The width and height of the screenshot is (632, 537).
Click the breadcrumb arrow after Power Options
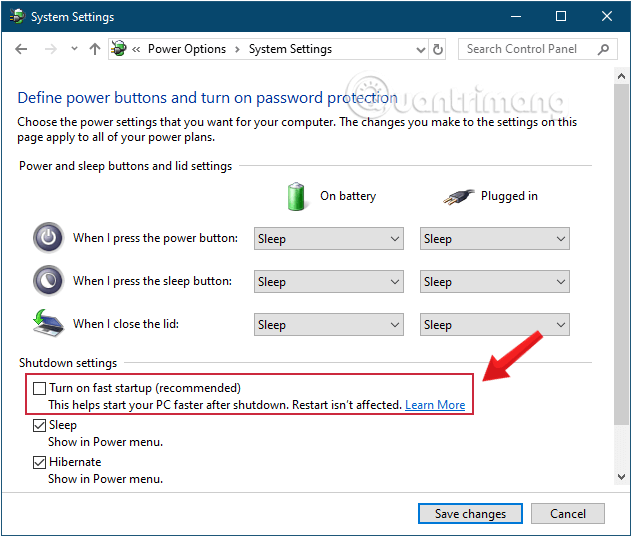[x=237, y=50]
